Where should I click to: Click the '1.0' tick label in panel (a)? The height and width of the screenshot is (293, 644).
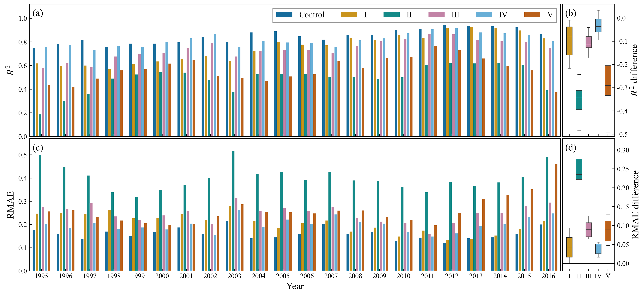click(x=23, y=19)
